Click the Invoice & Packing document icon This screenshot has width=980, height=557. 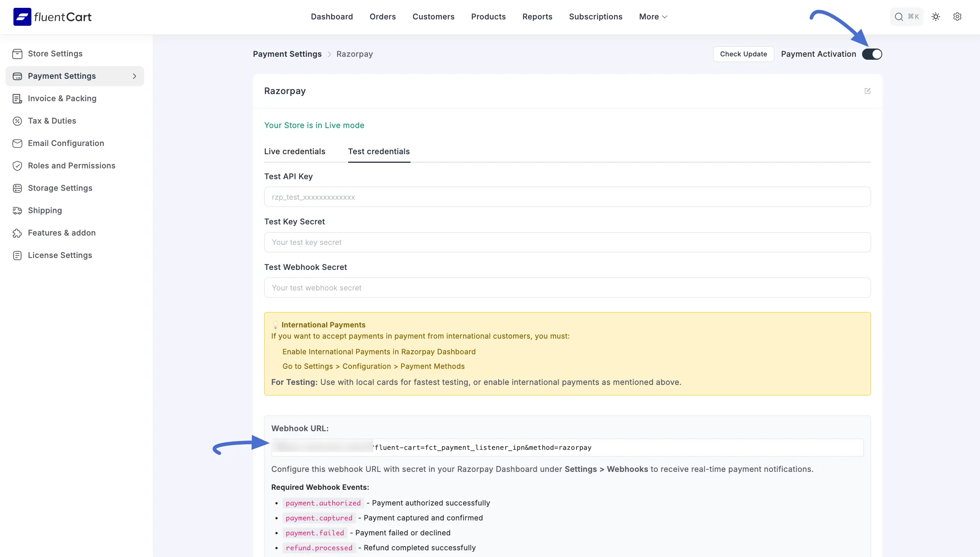coord(18,99)
